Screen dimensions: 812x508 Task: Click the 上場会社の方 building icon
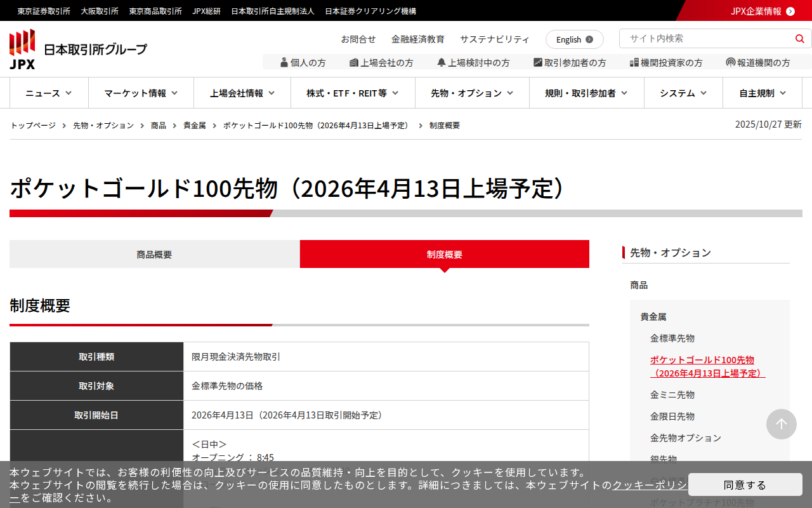(x=354, y=62)
